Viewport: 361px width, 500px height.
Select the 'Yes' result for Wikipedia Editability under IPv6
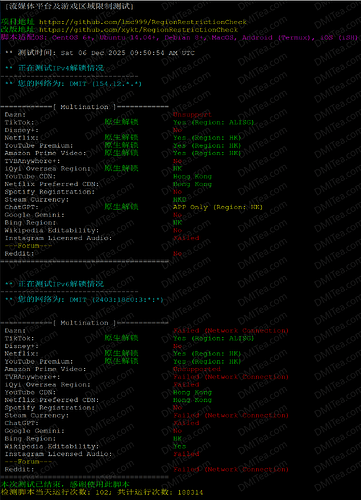(179, 446)
